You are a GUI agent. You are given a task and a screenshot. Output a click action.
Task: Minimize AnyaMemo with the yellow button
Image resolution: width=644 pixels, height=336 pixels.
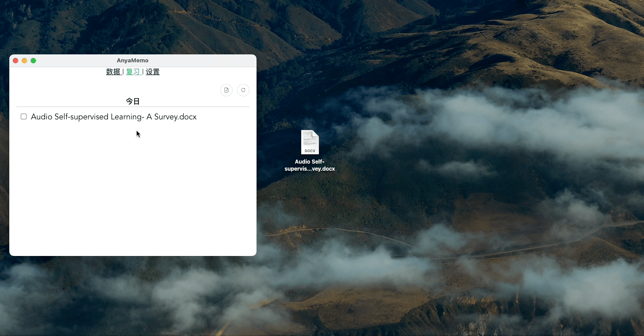(x=24, y=61)
